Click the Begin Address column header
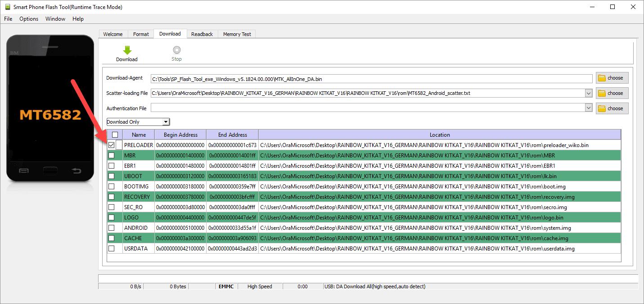Image resolution: width=644 pixels, height=304 pixels. 180,134
